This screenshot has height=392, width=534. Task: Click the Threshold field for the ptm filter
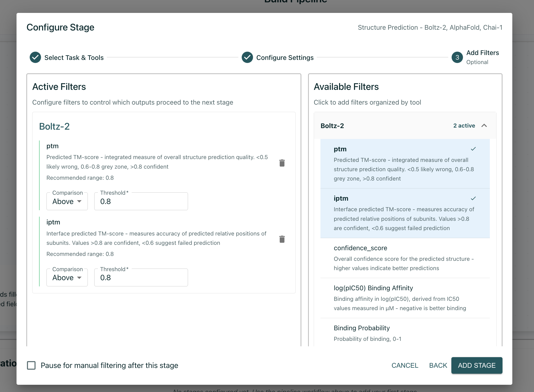141,201
